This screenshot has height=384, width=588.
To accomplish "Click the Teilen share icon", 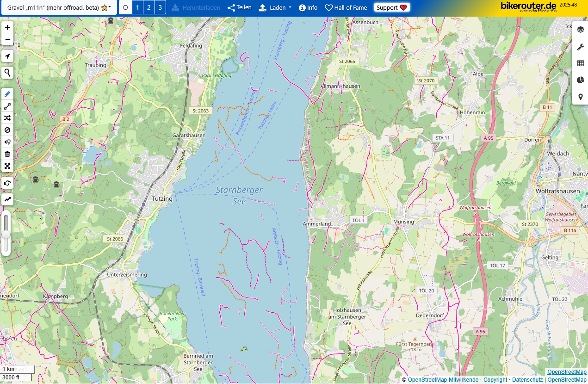I will click(x=231, y=8).
